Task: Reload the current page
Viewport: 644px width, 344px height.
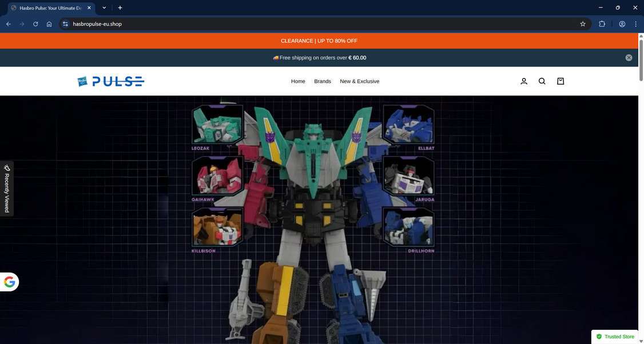Action: pos(35,24)
